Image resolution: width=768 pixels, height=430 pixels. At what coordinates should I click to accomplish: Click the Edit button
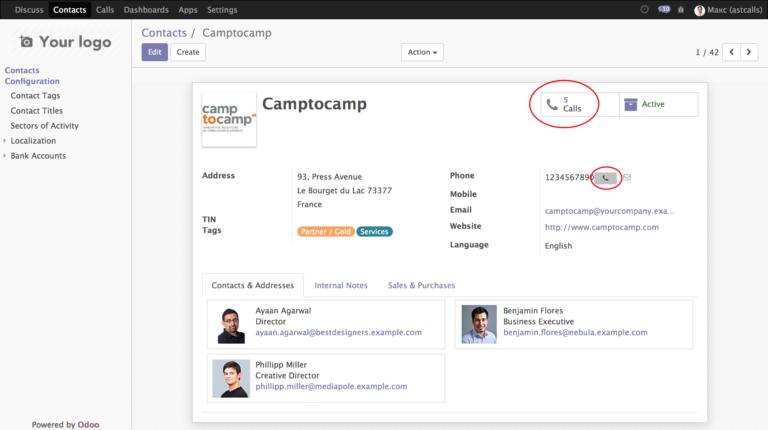155,52
